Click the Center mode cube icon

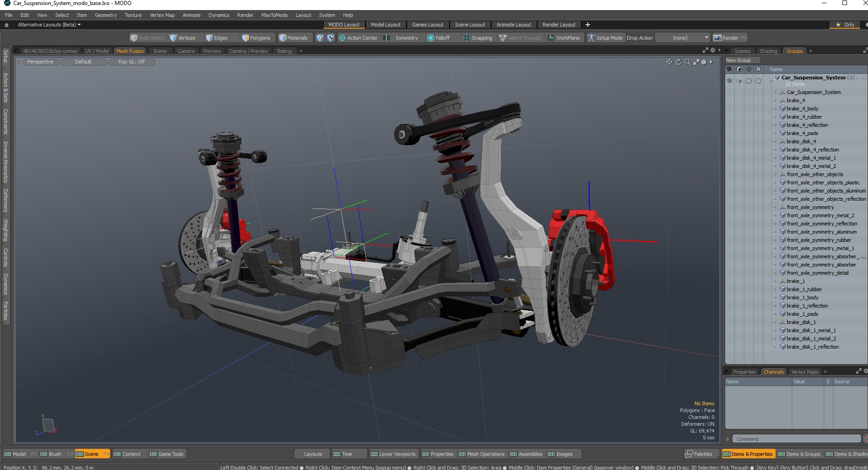coord(330,38)
